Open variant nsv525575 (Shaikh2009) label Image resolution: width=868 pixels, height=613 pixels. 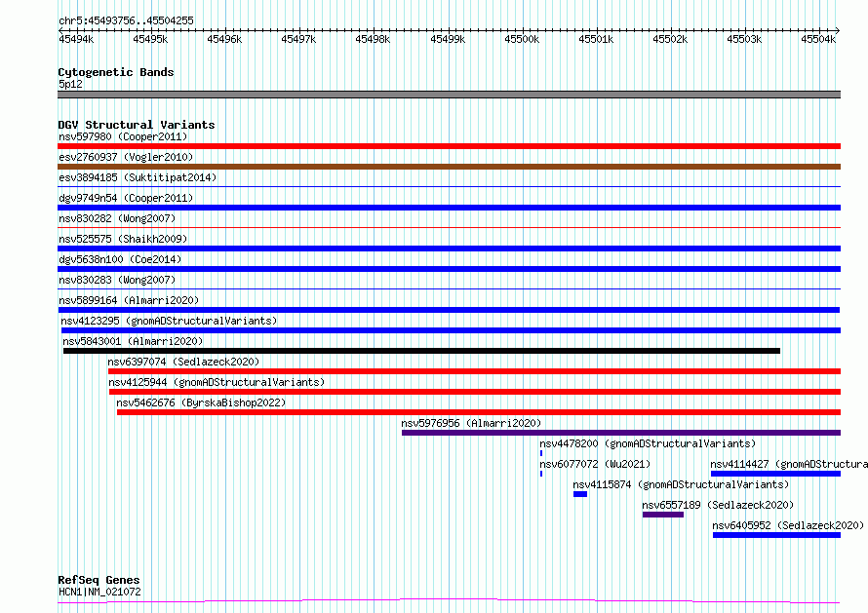pyautogui.click(x=123, y=239)
